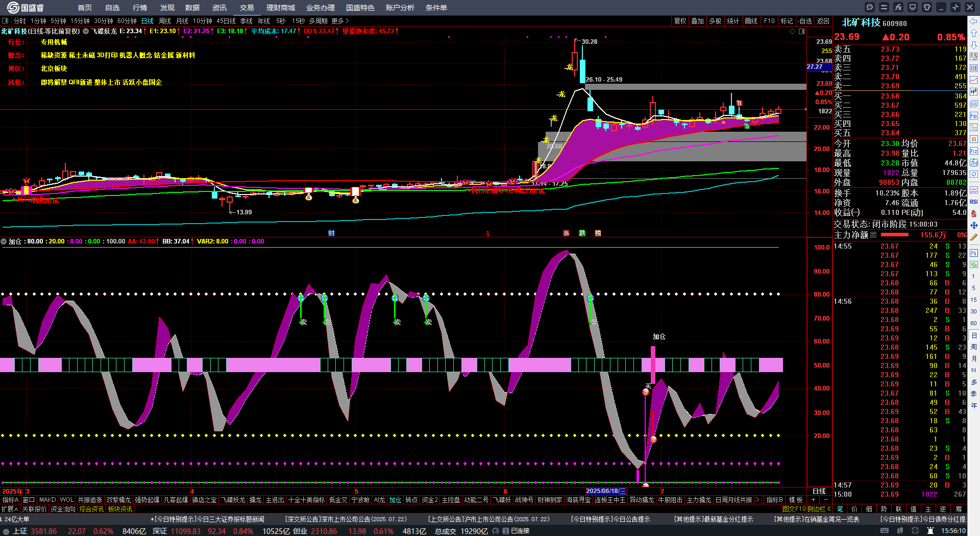980x536 pixels.
Task: Open the F12 trade icon in right sidebar
Action: click(974, 151)
